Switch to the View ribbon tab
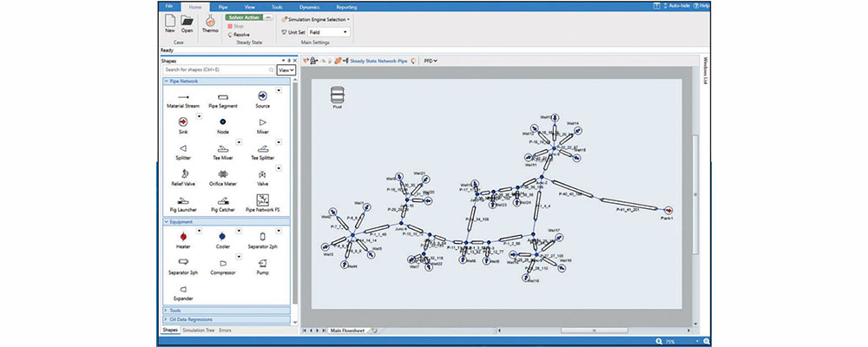The width and height of the screenshot is (868, 347). tap(250, 7)
